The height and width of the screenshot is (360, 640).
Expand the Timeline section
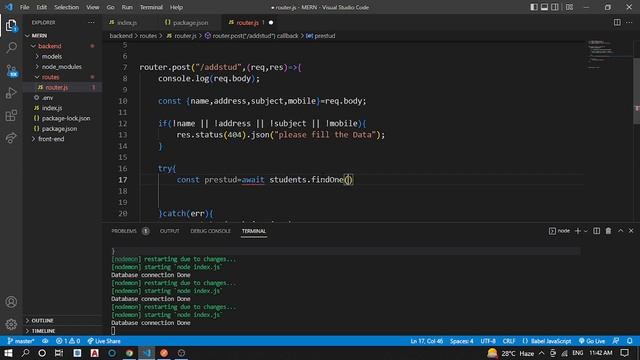[x=62, y=331]
